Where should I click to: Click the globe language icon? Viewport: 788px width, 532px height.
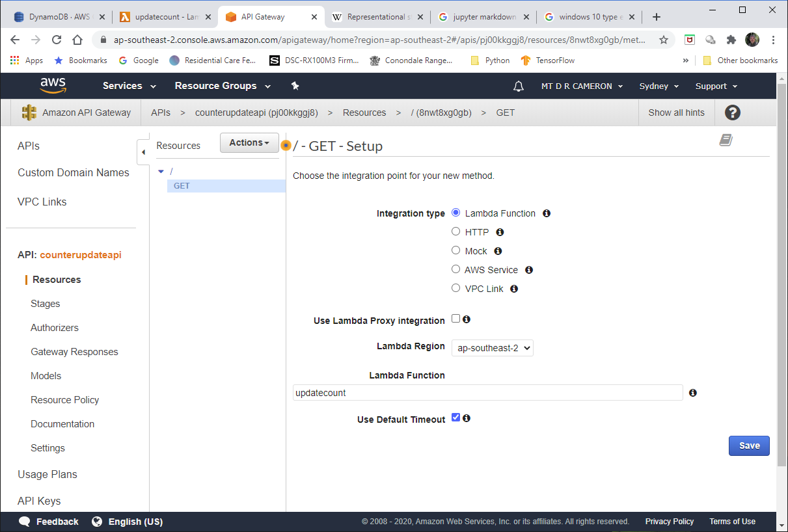(97, 522)
